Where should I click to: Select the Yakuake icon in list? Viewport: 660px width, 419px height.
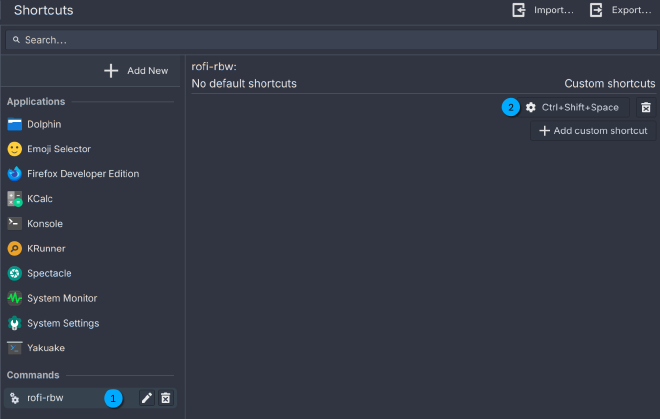(15, 348)
